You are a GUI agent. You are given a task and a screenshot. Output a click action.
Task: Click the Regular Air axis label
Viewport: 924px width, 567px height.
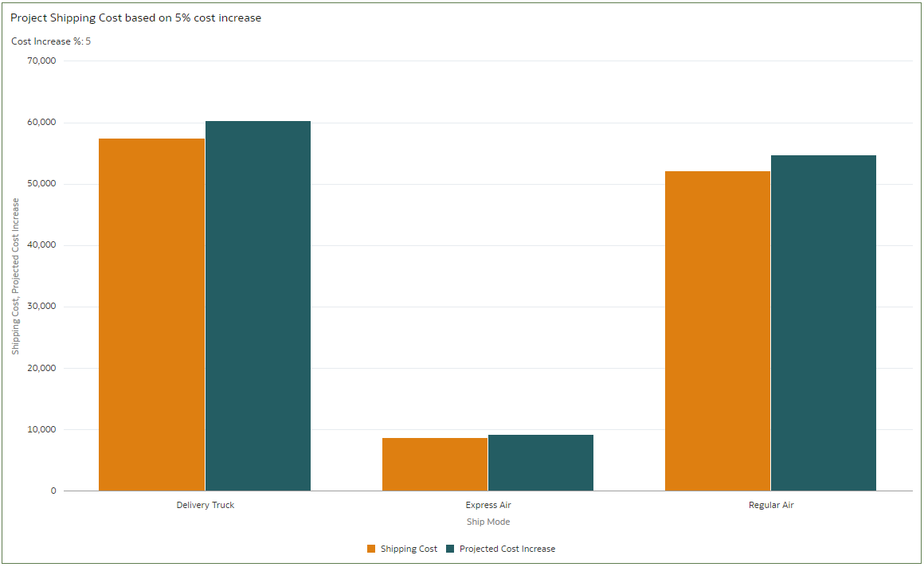(771, 505)
